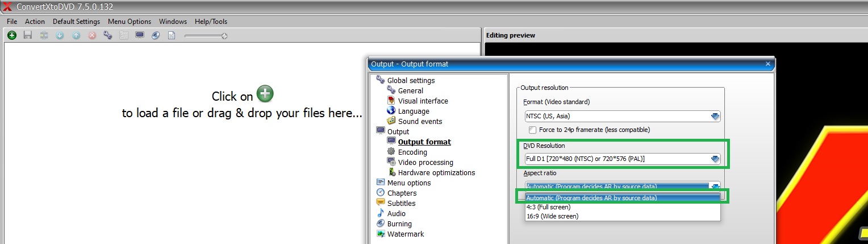Viewport: 868px width, 244px height.
Task: Click the move down arrow toolbar icon
Action: click(x=60, y=35)
